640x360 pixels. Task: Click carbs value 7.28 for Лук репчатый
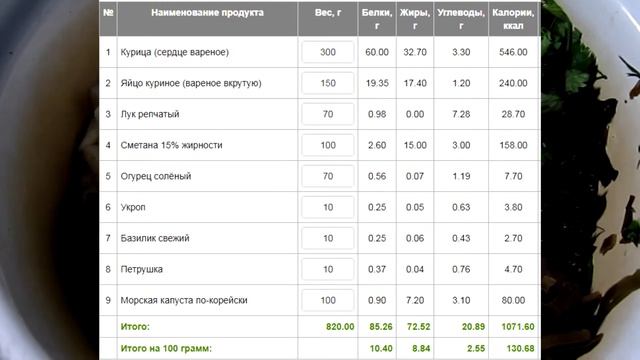click(x=461, y=114)
